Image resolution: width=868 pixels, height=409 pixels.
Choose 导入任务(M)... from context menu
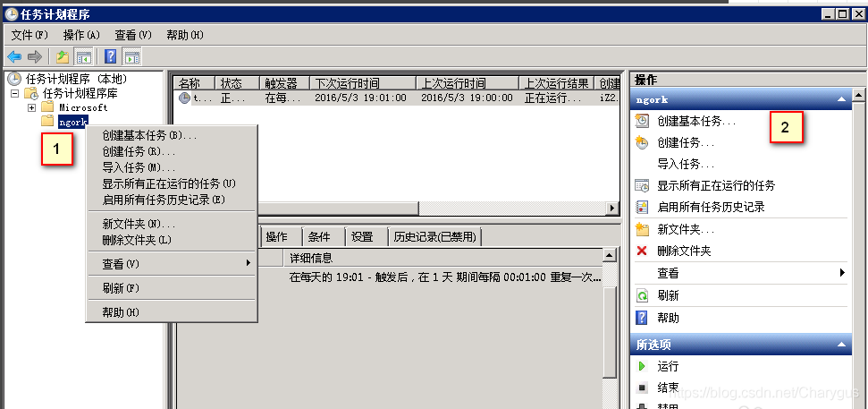click(172, 167)
